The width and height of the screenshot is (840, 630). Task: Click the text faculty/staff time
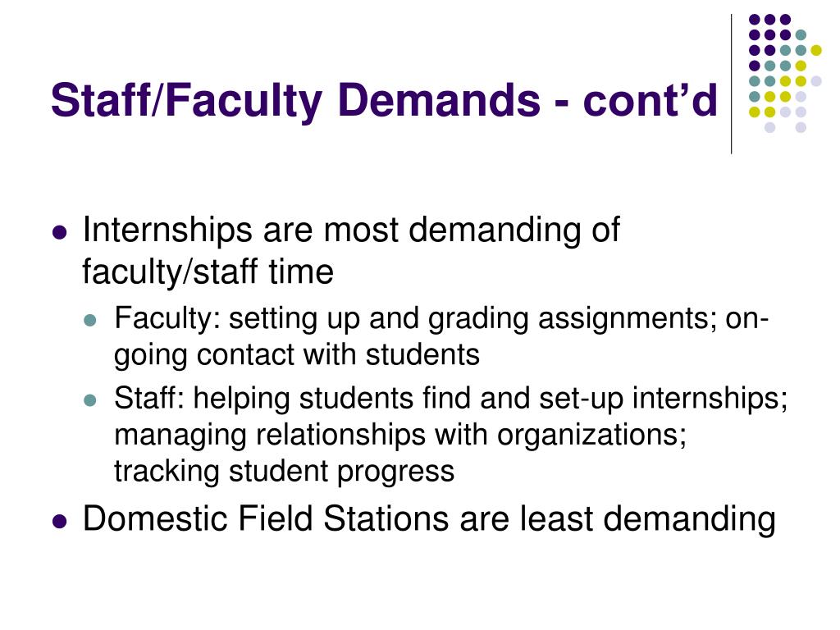[x=208, y=272]
